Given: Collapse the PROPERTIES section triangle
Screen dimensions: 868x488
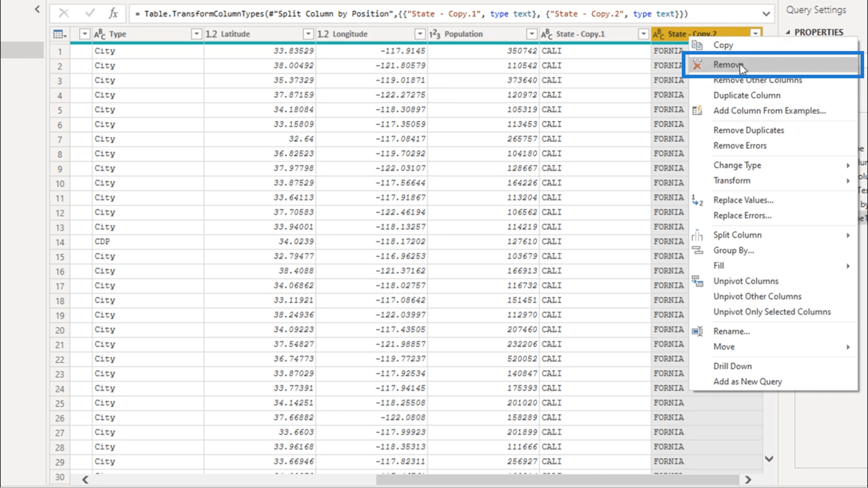Looking at the screenshot, I should [788, 33].
